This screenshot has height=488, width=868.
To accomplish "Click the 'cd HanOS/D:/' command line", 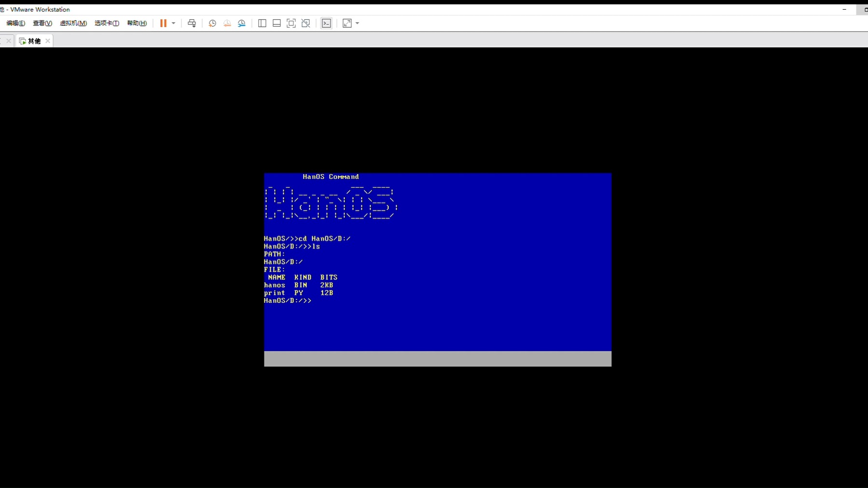I will (x=307, y=238).
